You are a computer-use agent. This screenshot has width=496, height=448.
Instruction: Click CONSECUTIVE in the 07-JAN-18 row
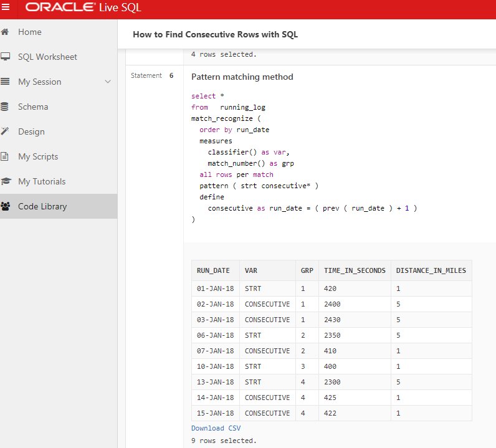click(x=267, y=351)
